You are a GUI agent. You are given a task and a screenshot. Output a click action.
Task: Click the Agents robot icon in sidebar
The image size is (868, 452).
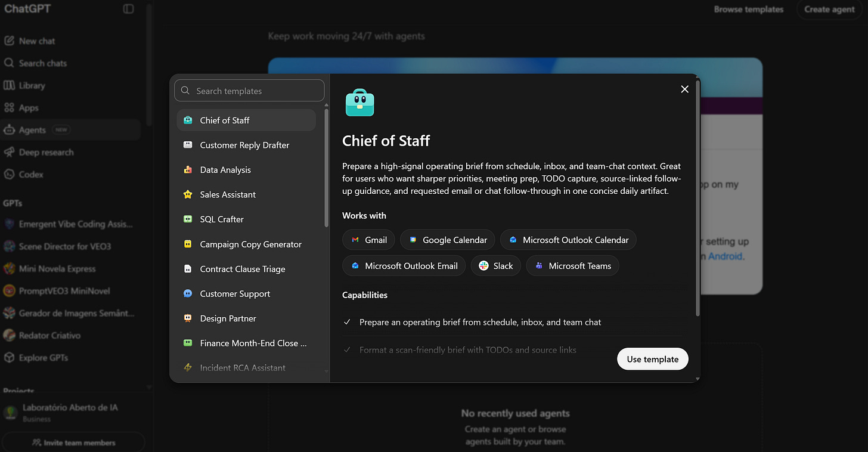9,129
